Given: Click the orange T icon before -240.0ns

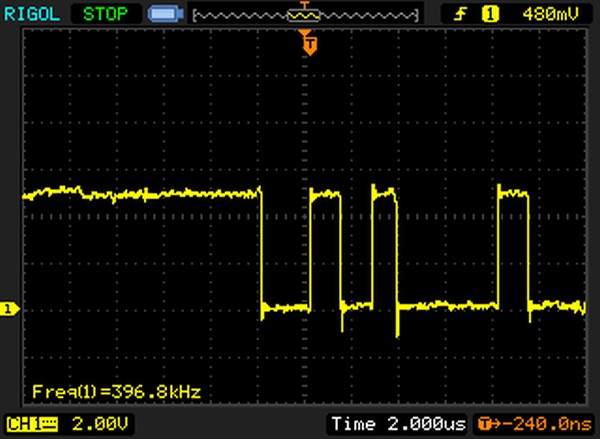Looking at the screenshot, I should 488,424.
